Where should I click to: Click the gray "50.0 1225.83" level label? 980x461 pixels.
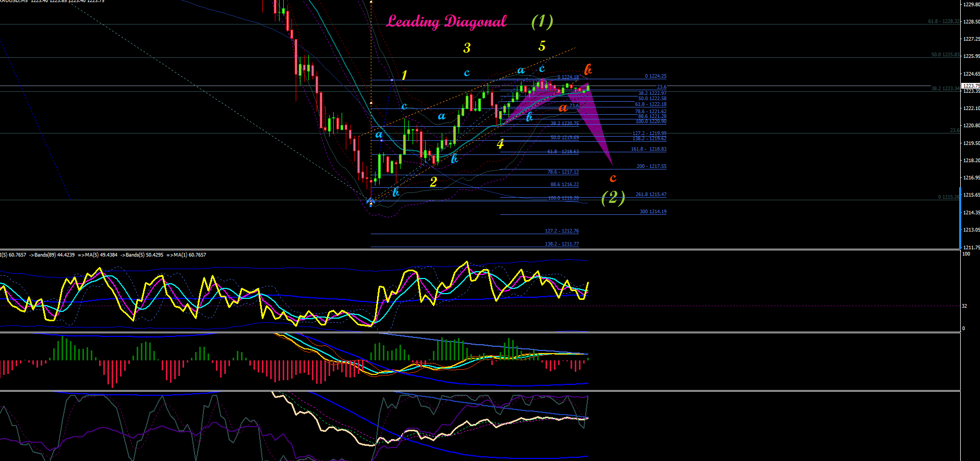point(945,55)
